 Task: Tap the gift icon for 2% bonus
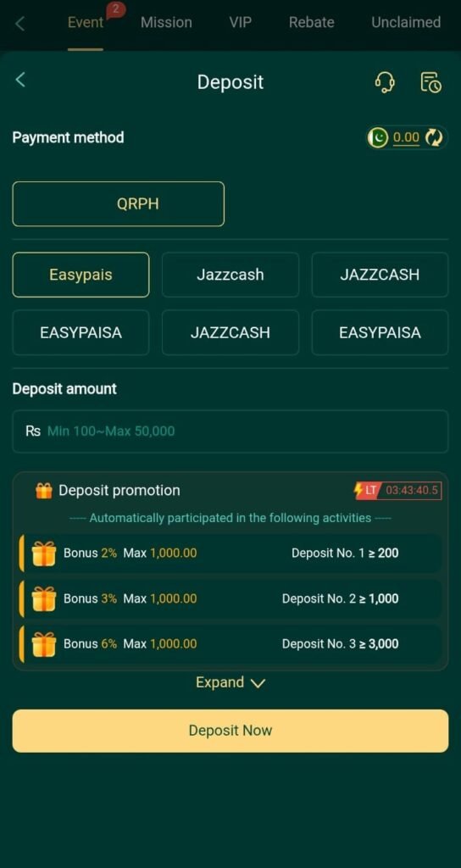coord(44,553)
